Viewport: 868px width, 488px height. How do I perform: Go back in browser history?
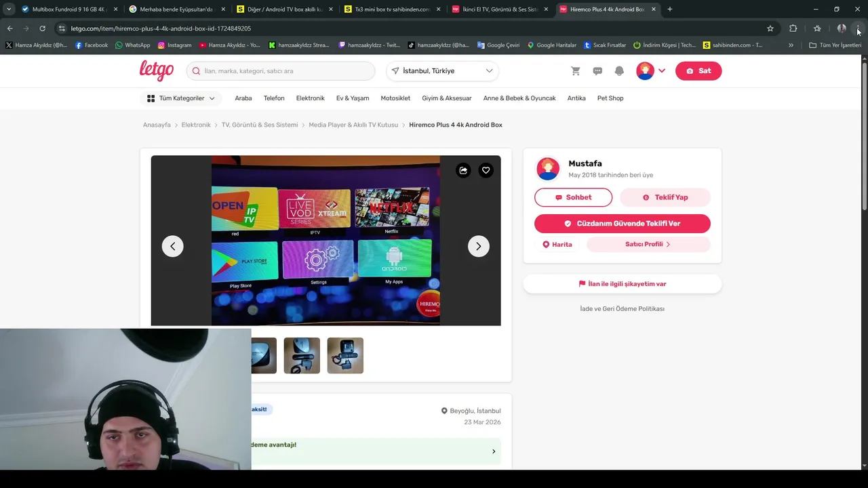(9, 28)
